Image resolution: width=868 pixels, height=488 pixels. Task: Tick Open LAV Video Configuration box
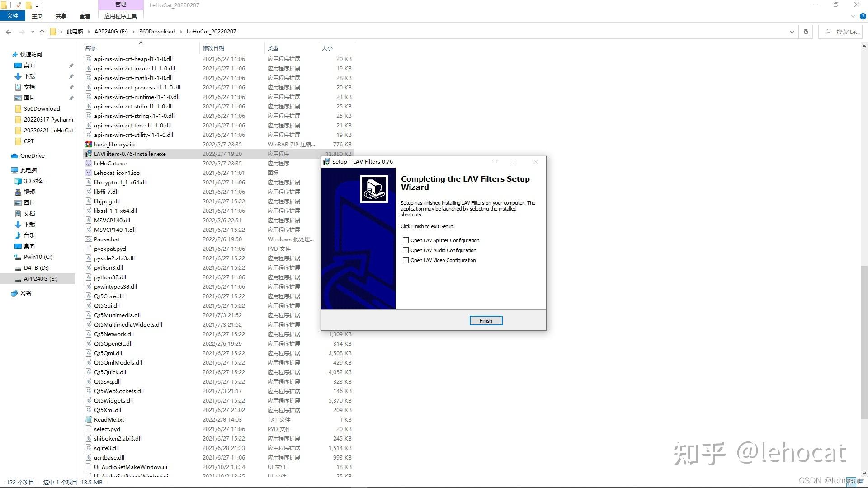[x=406, y=260]
